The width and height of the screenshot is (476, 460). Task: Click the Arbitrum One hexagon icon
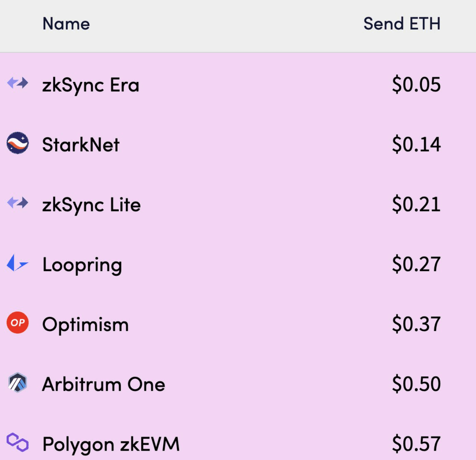18,383
